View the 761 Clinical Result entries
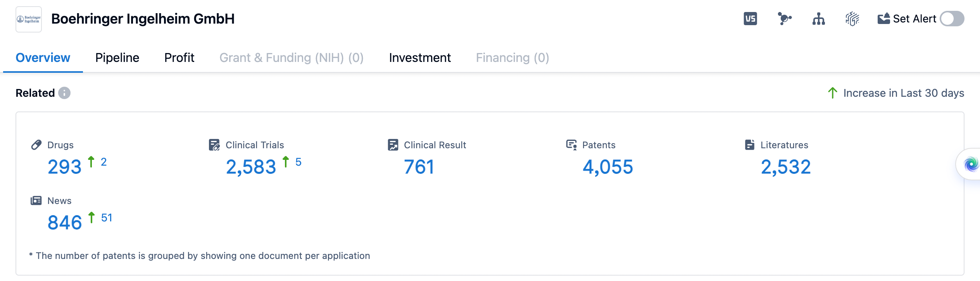The width and height of the screenshot is (980, 281). (419, 167)
